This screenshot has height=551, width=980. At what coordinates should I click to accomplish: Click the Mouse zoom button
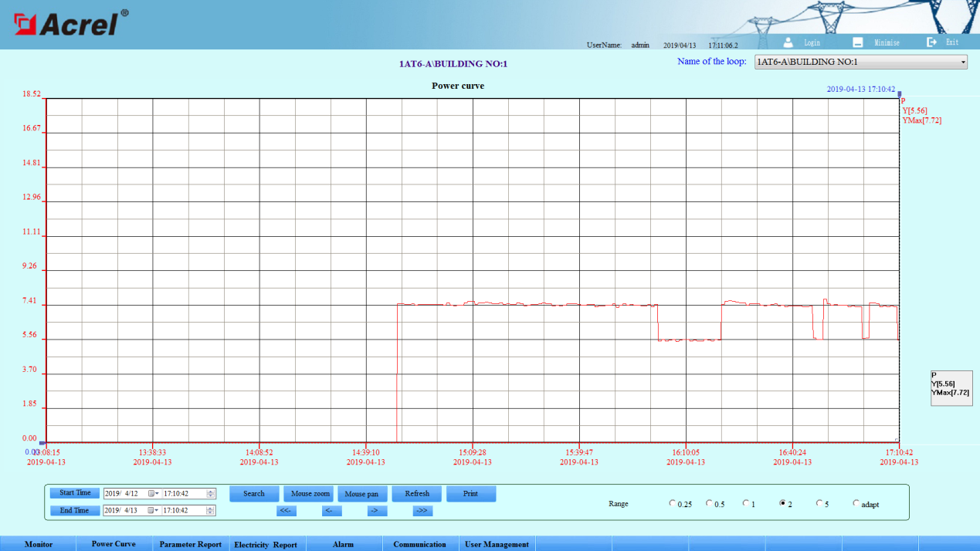[310, 494]
